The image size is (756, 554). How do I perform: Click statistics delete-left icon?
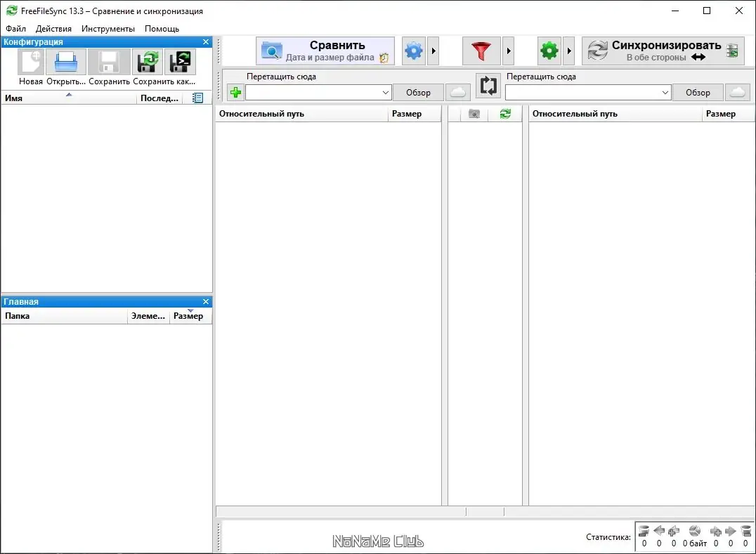(644, 531)
